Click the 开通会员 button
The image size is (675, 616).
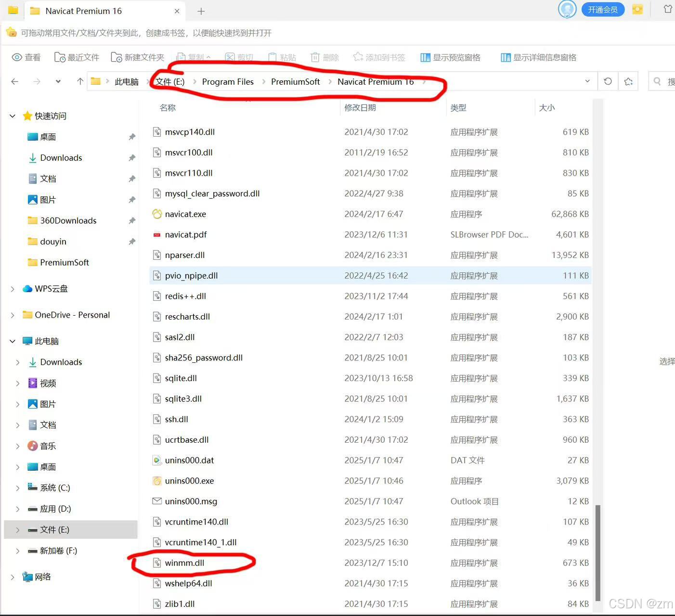tap(602, 9)
